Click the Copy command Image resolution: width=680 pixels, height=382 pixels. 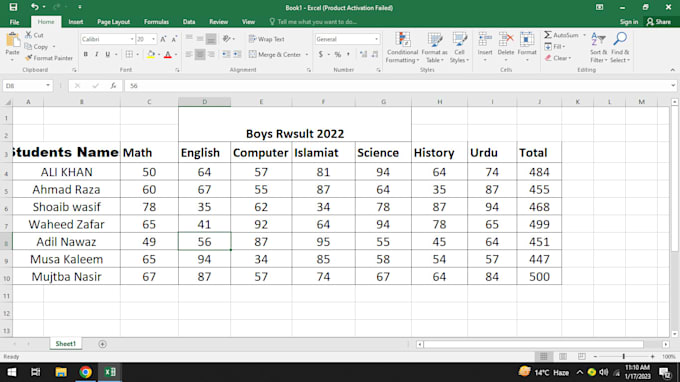click(37, 46)
